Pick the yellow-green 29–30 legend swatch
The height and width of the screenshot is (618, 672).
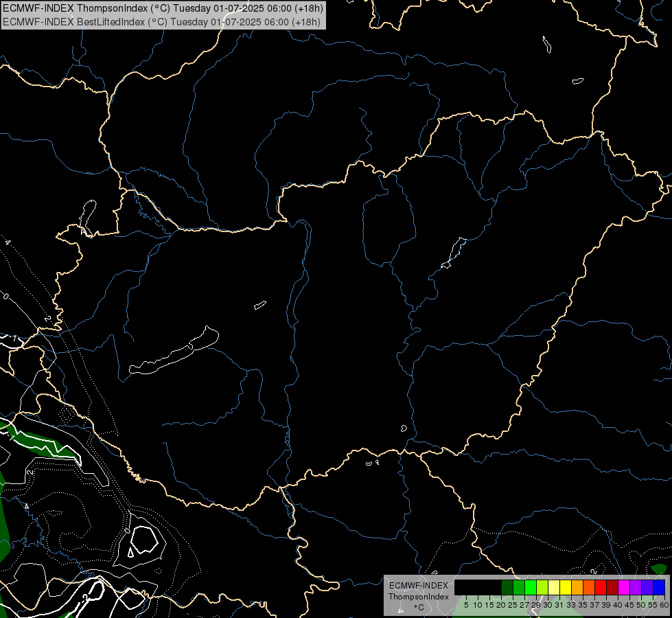542,588
